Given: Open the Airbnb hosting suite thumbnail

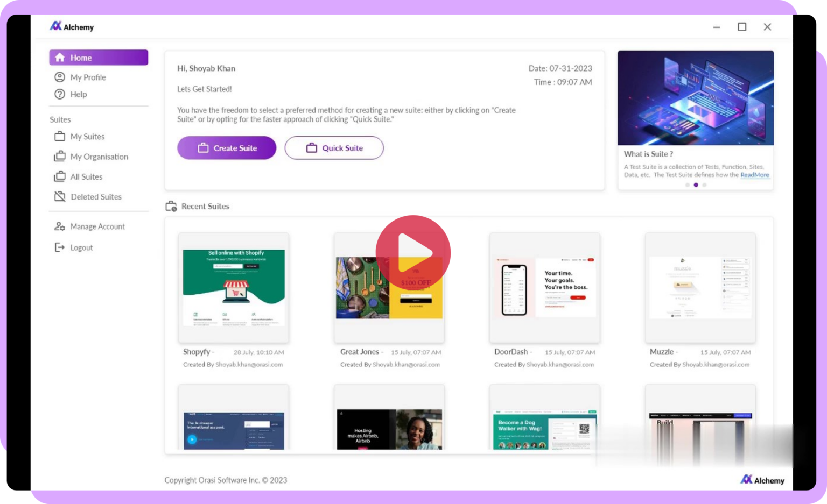Looking at the screenshot, I should [x=389, y=417].
